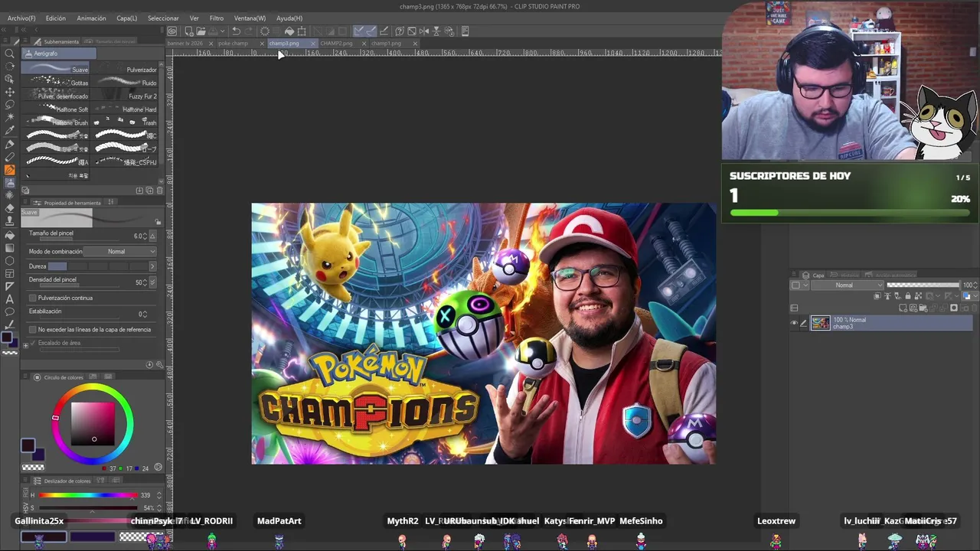The image size is (980, 551).
Task: Click the Aerógrafo tool group button
Action: pos(59,54)
